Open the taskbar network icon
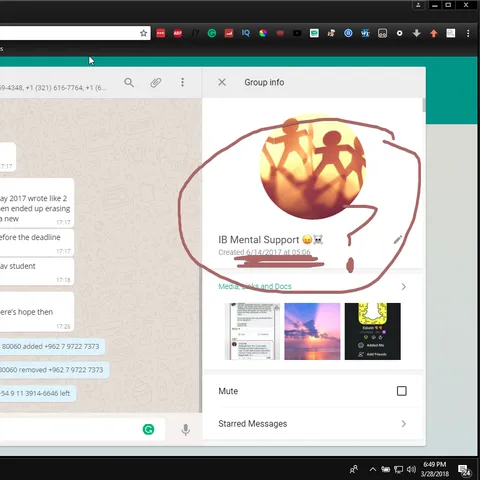The image size is (480, 480). point(398,469)
